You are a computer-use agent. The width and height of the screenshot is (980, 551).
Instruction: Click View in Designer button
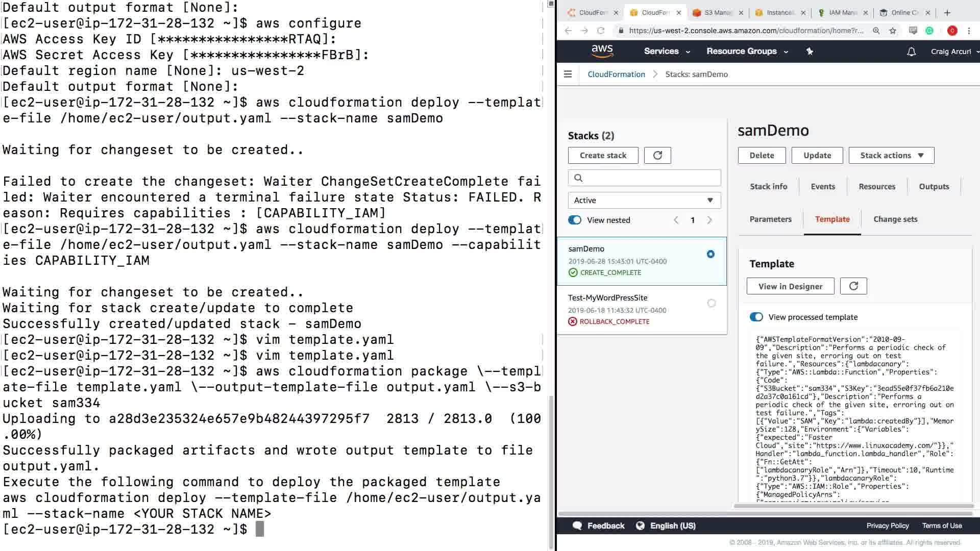(790, 286)
